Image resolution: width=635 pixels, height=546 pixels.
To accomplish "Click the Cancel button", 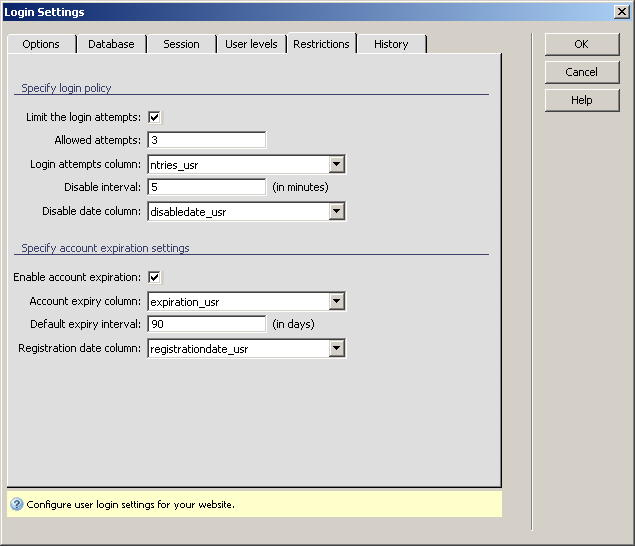I will click(581, 72).
